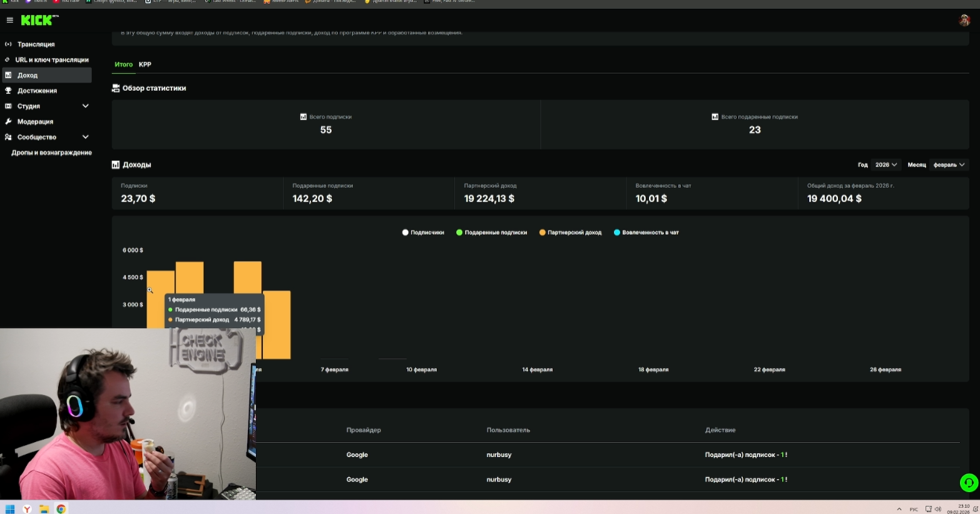Toggle the Подписчики series in the chart legend
Image resolution: width=980 pixels, height=514 pixels.
click(x=423, y=232)
